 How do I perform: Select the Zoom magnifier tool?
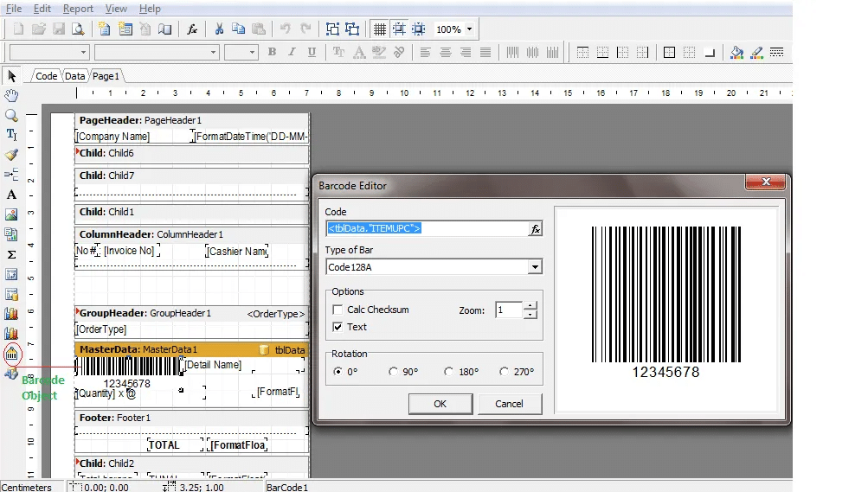[11, 115]
